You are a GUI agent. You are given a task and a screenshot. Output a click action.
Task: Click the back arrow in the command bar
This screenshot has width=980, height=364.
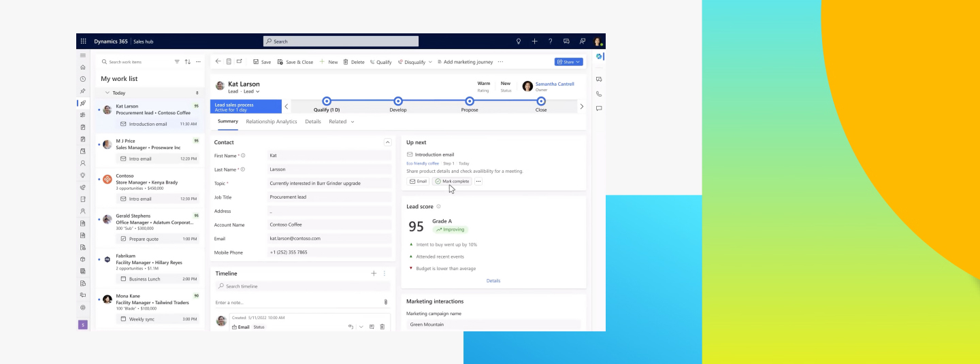218,61
